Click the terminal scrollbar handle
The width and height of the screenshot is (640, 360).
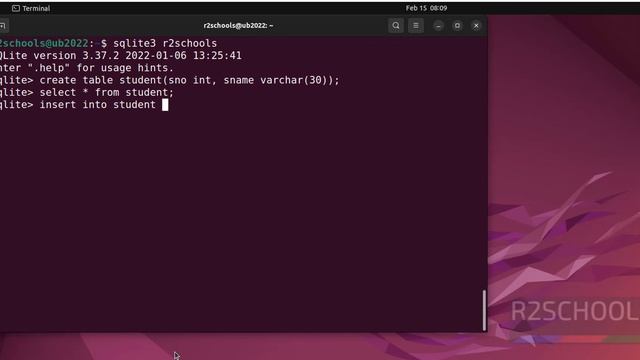point(484,310)
